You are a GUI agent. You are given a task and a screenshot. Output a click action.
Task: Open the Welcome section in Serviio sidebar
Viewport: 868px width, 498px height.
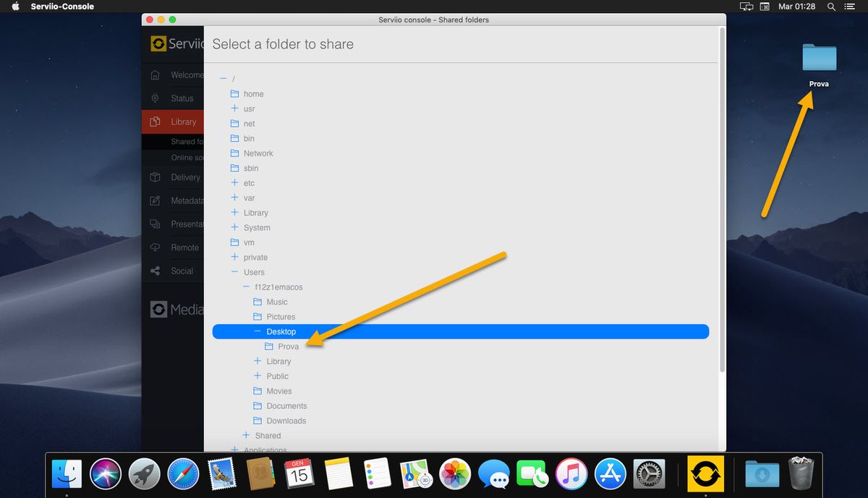click(x=155, y=75)
